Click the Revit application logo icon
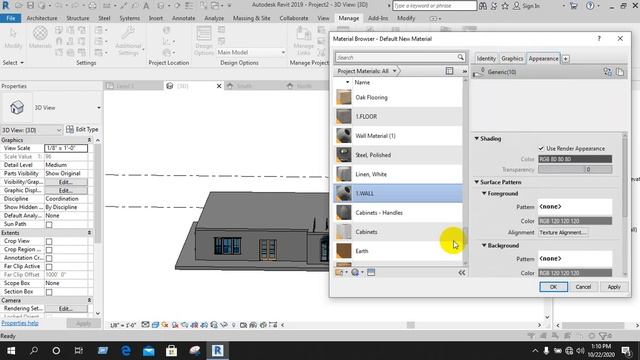This screenshot has width=640, height=360. coord(6,6)
